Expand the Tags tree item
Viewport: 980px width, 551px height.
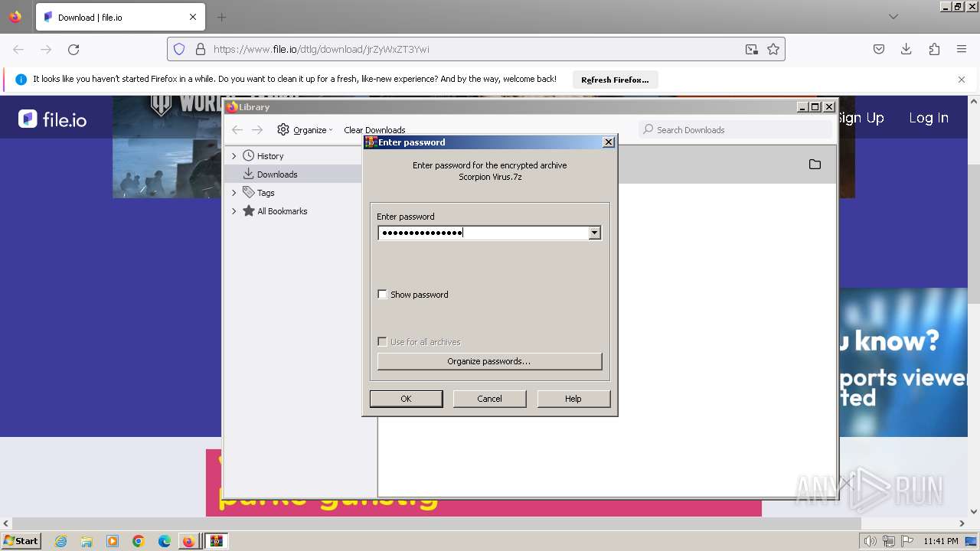click(234, 193)
